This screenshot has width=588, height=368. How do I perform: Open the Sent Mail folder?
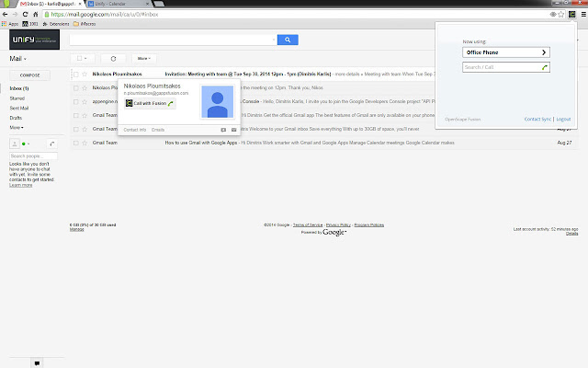19,109
